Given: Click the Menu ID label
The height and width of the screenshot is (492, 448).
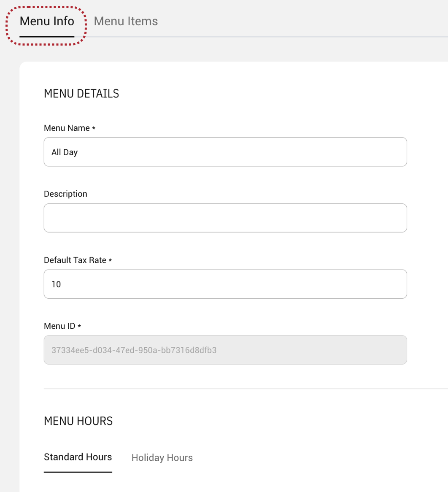Looking at the screenshot, I should pos(59,326).
